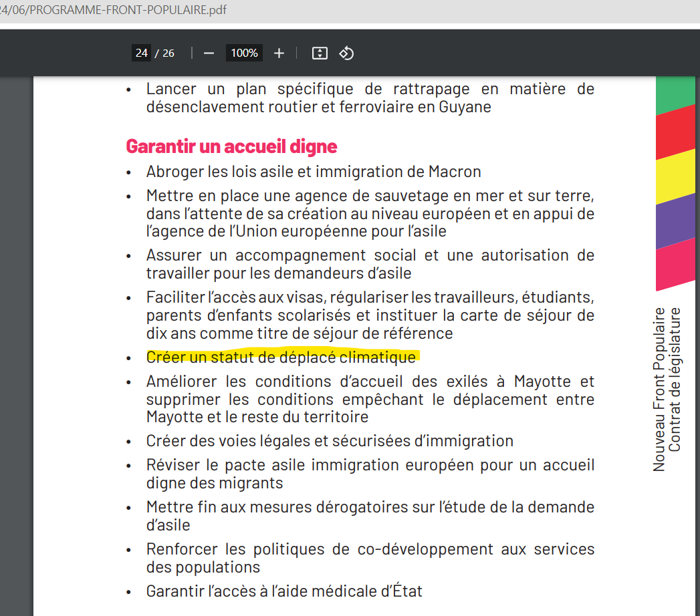Click the zoom out minus icon
This screenshot has height=616, width=700.
click(x=209, y=53)
